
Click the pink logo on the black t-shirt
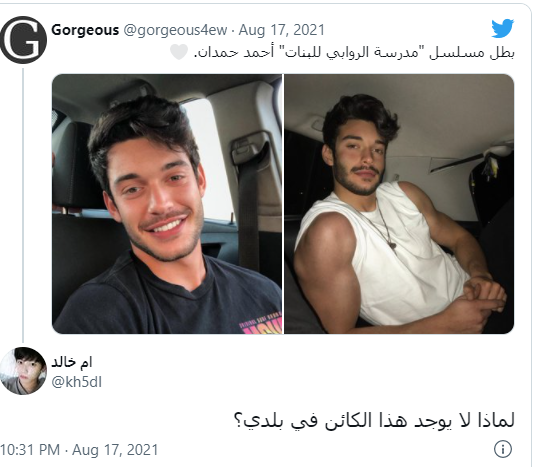pos(261,324)
